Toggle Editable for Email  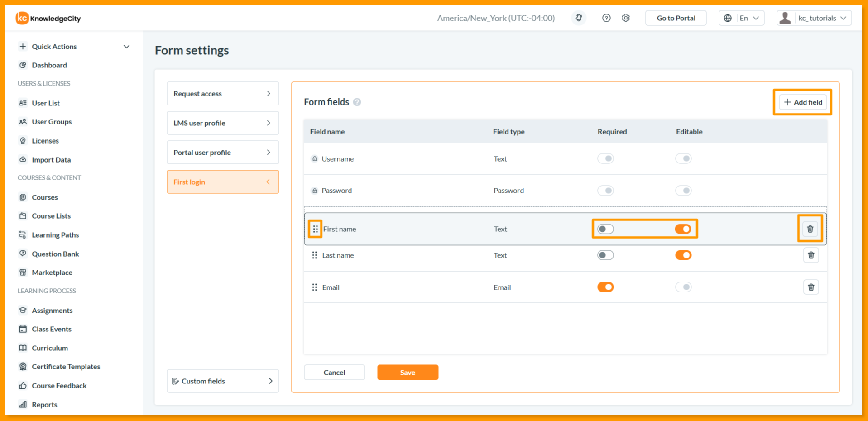click(x=683, y=287)
